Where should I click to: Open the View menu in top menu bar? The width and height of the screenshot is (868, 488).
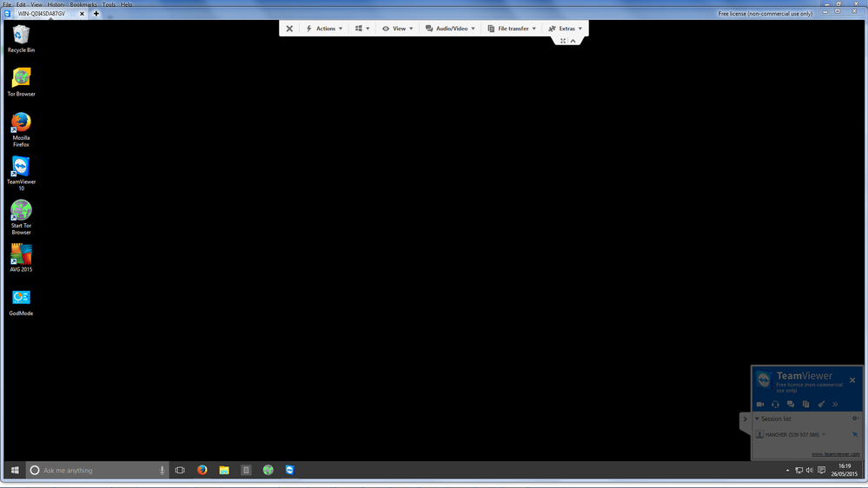click(x=36, y=4)
